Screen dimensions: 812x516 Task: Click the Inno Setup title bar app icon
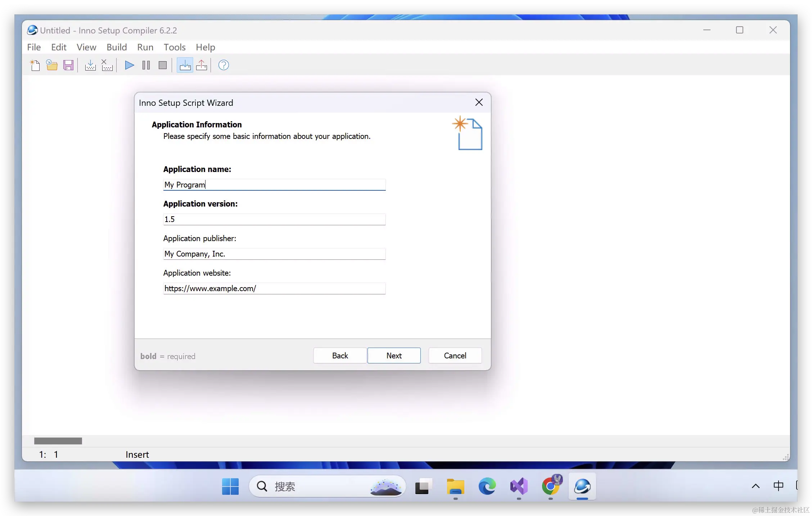coord(32,30)
